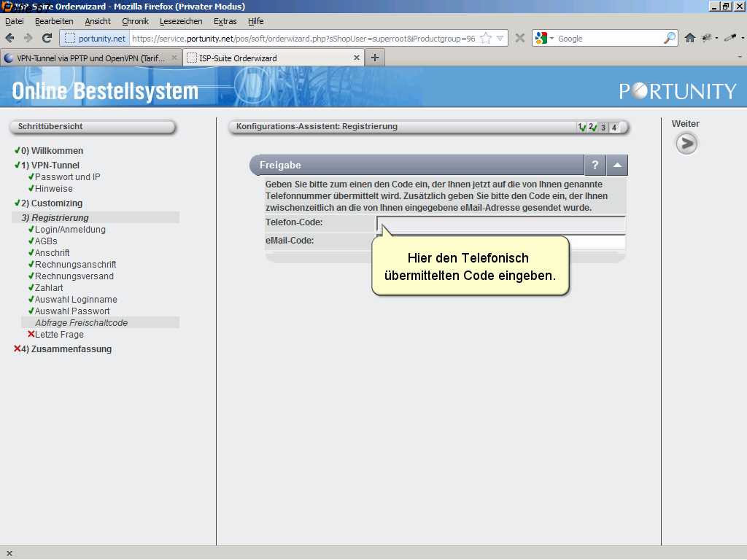Go to the Login/Anmeldung step
Image resolution: width=747 pixels, height=560 pixels.
pyautogui.click(x=70, y=230)
